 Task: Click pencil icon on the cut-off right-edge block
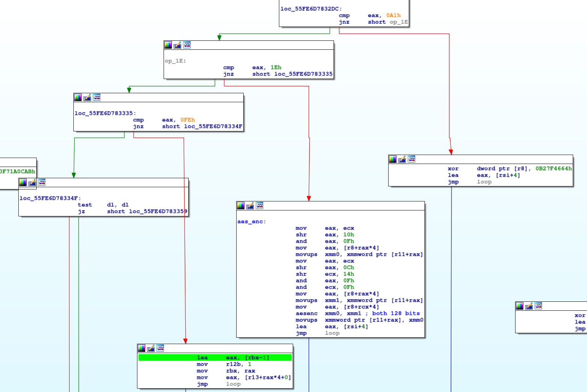tap(529, 306)
